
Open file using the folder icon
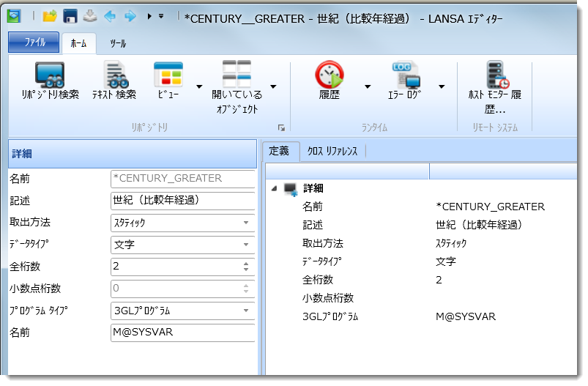click(50, 16)
